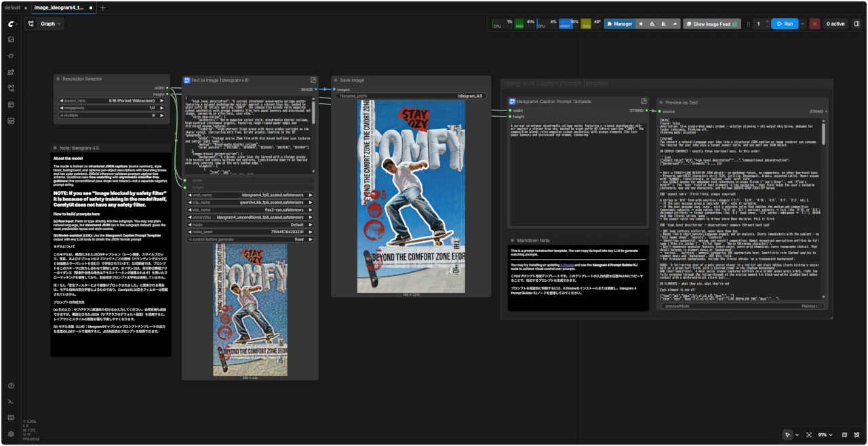Open the Workflows sidebar icon
The height and width of the screenshot is (446, 868).
click(x=11, y=88)
